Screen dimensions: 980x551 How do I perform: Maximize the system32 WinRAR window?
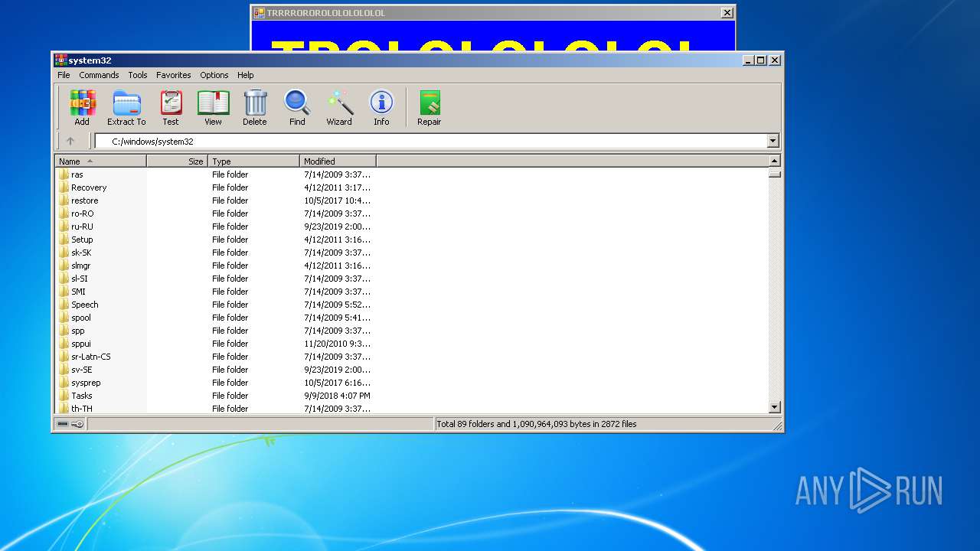760,60
